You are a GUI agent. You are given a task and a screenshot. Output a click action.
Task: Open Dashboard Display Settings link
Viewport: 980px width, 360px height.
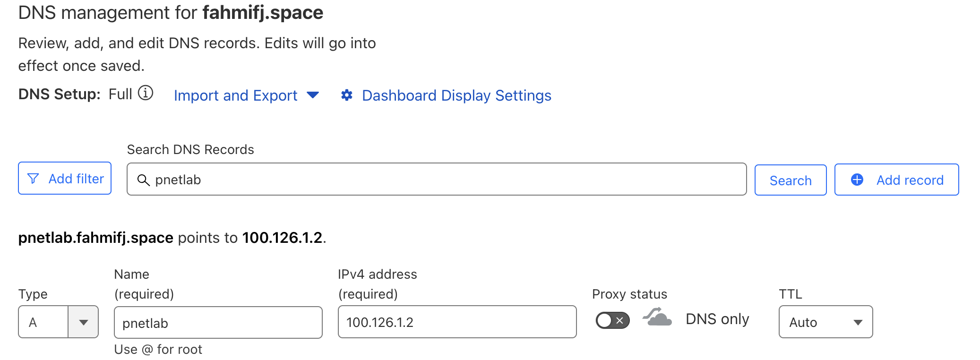coord(456,95)
